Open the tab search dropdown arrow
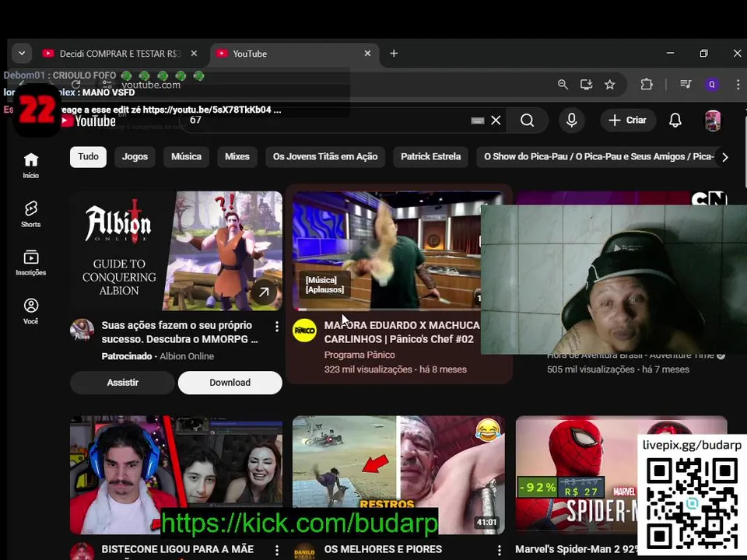The image size is (747, 560). click(x=22, y=54)
